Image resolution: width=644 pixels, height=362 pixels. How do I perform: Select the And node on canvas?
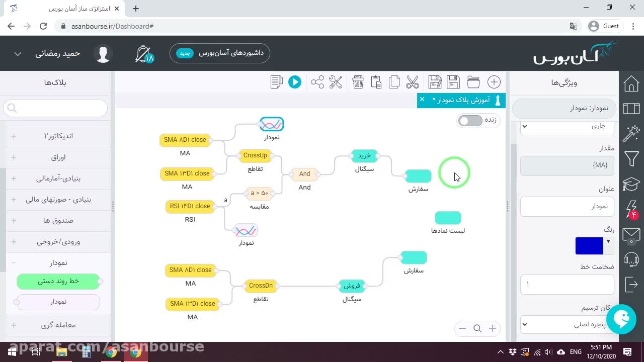point(304,174)
